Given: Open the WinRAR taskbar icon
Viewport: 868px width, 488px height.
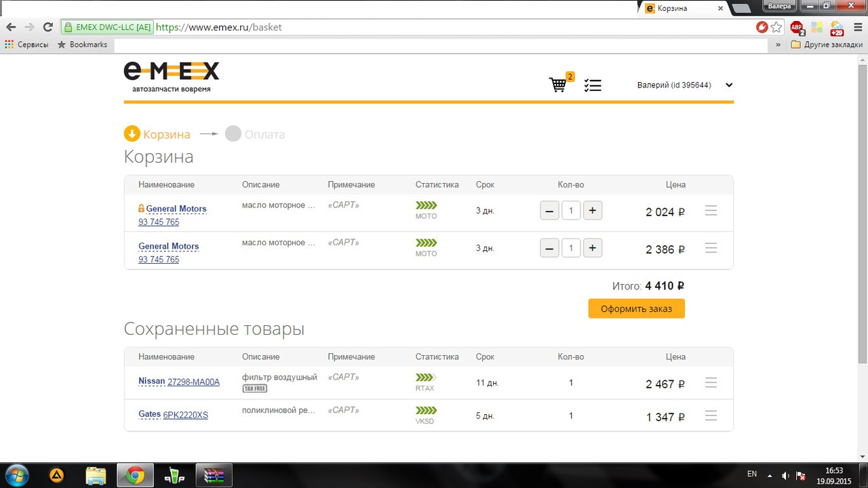Looking at the screenshot, I should (214, 476).
